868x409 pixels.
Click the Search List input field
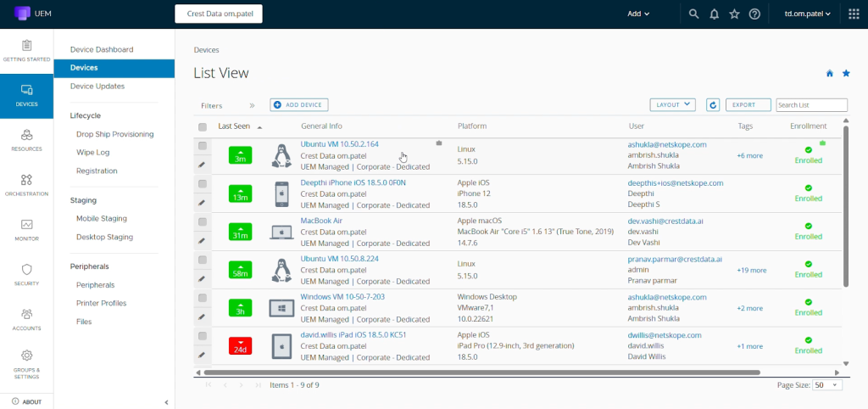pyautogui.click(x=811, y=104)
